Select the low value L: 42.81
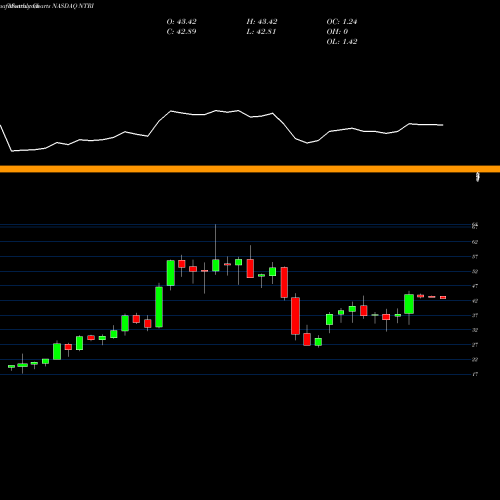 tap(261, 32)
